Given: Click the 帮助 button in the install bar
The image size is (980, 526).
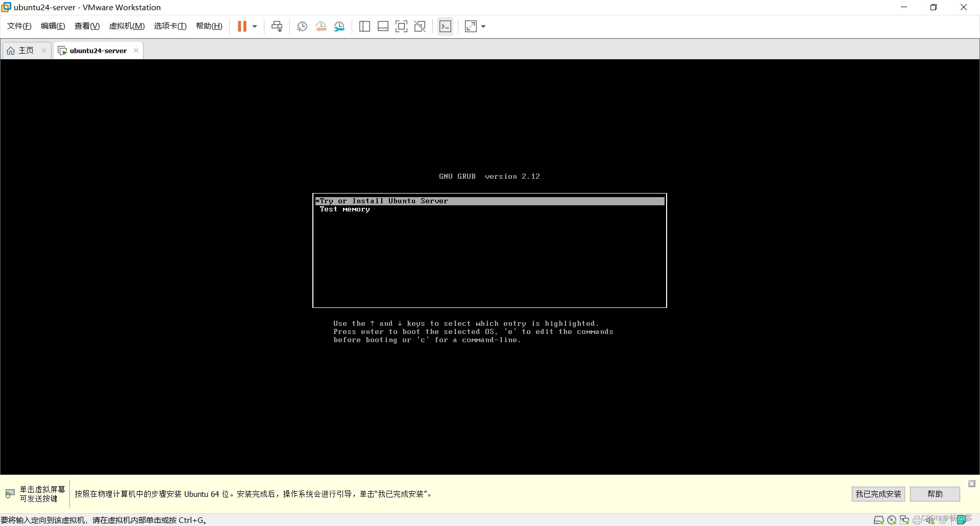Looking at the screenshot, I should 935,494.
